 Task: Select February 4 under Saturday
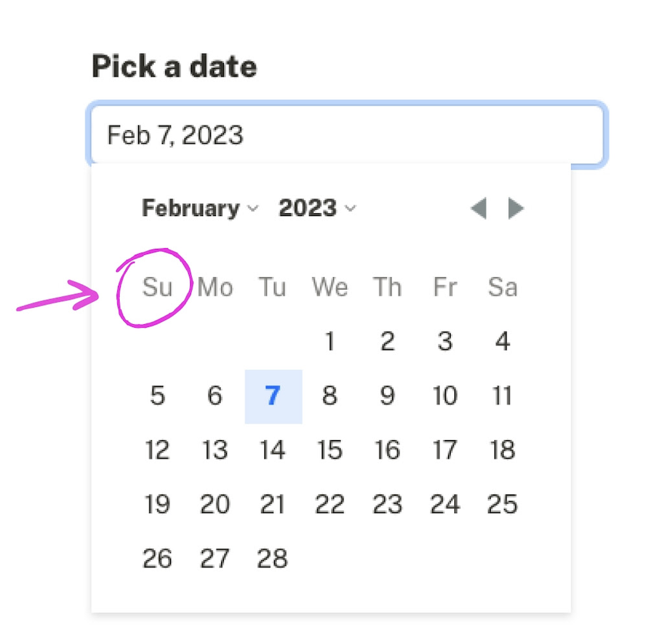point(502,342)
